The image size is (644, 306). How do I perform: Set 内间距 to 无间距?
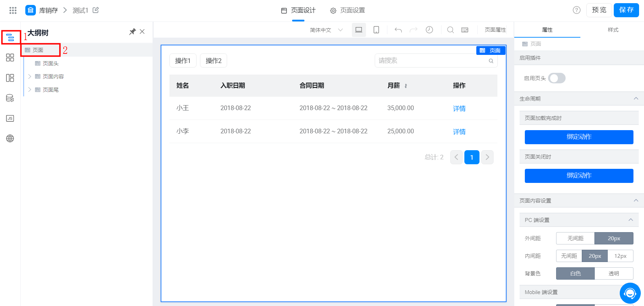tap(569, 256)
